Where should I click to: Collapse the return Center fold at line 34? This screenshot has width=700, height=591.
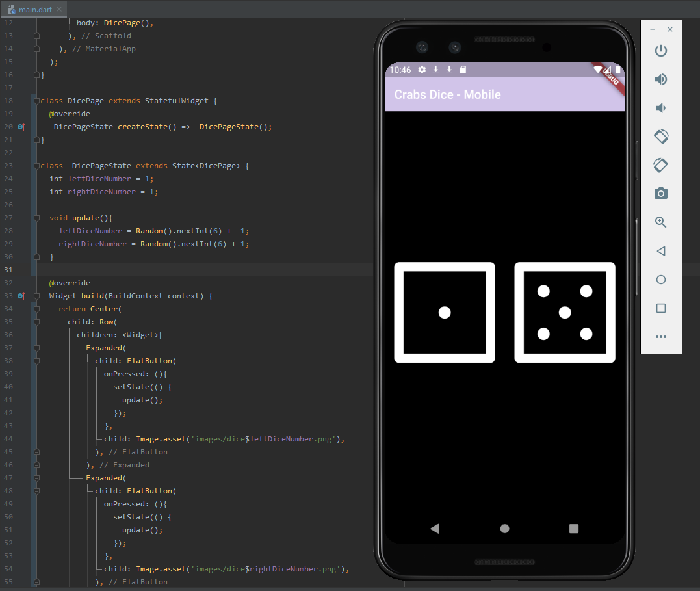click(36, 309)
